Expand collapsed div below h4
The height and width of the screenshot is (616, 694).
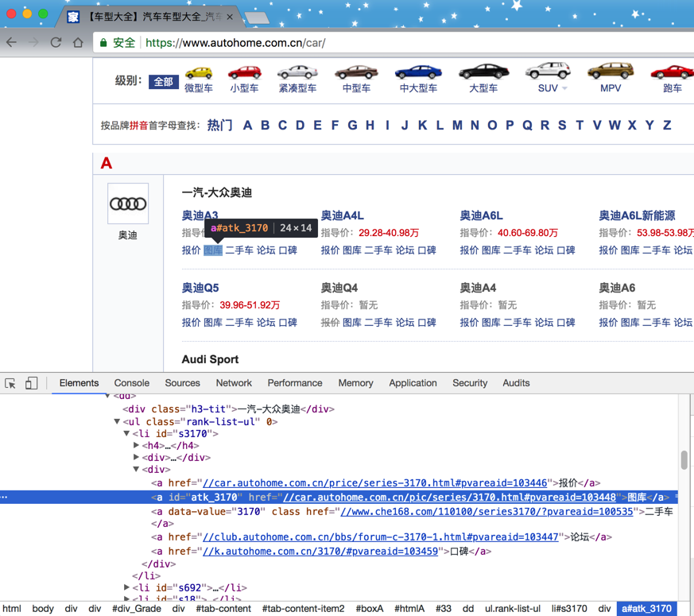pos(136,457)
